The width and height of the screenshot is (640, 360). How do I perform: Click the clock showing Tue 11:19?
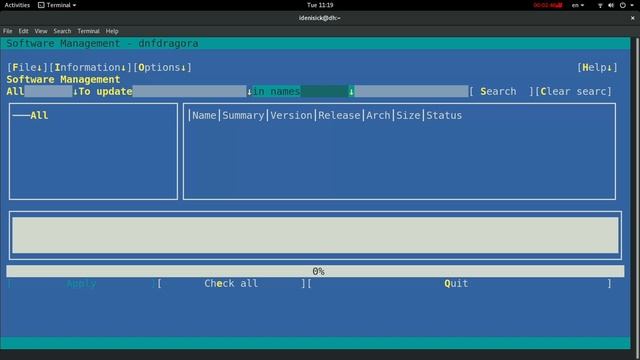(x=320, y=5)
